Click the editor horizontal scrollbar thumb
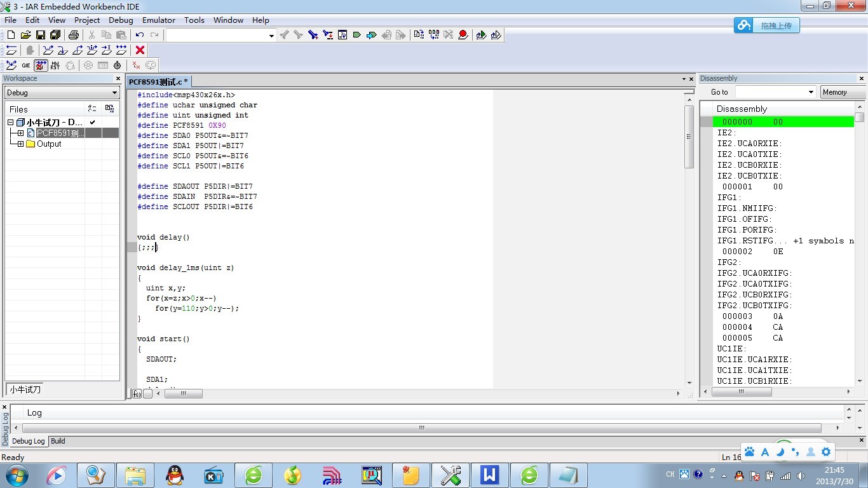The image size is (868, 488). [x=183, y=393]
